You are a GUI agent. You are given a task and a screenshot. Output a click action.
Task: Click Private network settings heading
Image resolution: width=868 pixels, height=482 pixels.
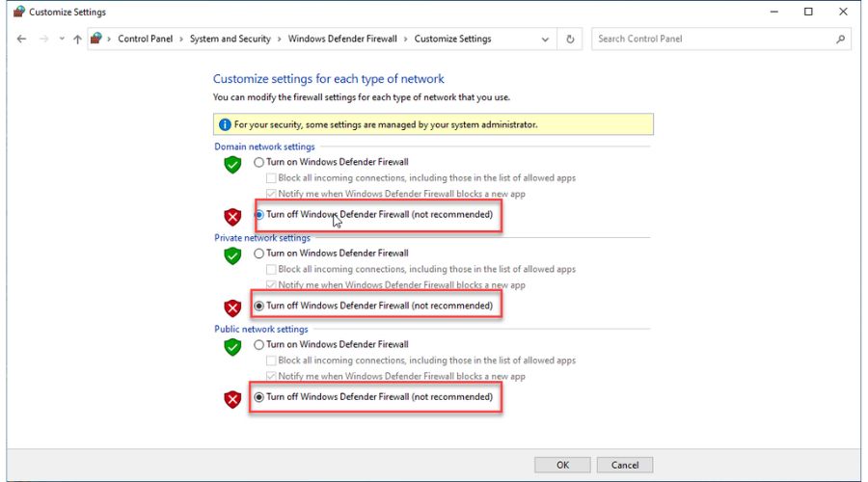point(262,238)
